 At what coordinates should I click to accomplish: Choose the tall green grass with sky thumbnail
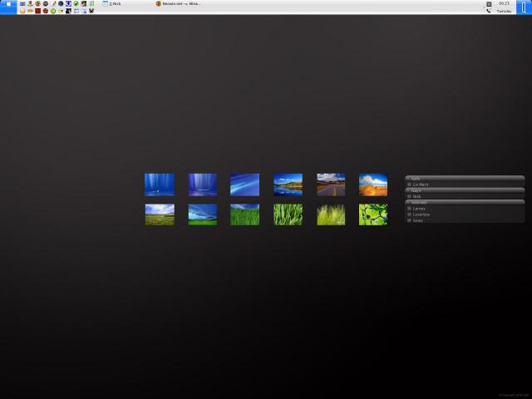[244, 214]
